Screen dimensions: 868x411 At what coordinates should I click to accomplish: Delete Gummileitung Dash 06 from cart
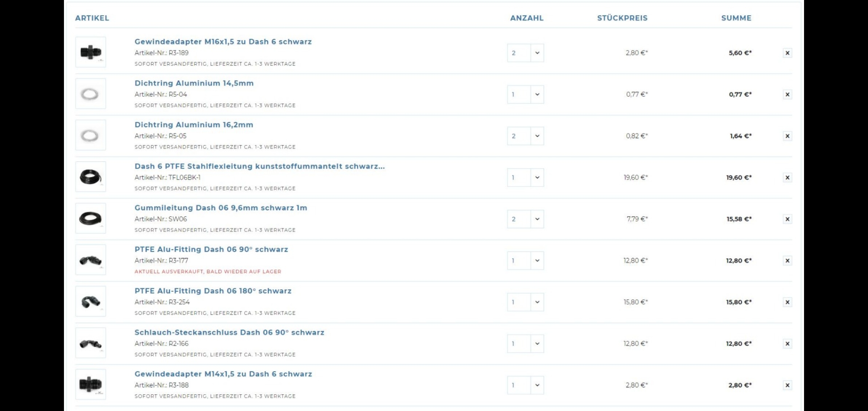787,219
